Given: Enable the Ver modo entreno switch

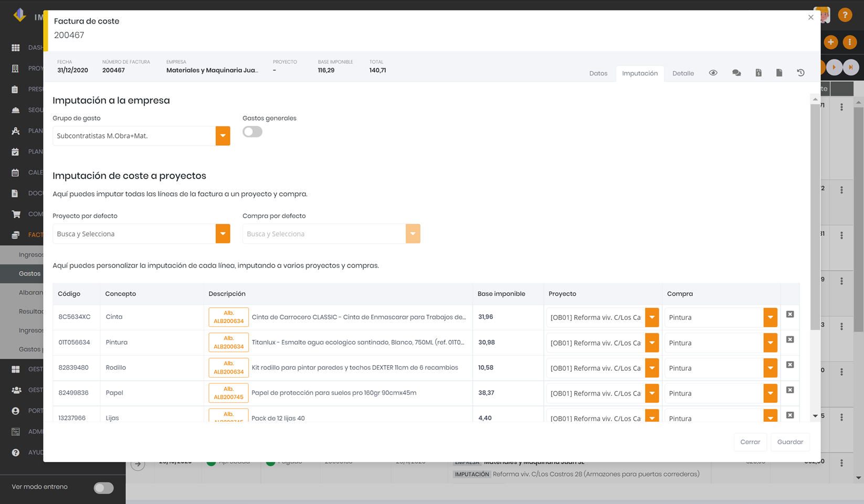Looking at the screenshot, I should tap(103, 488).
